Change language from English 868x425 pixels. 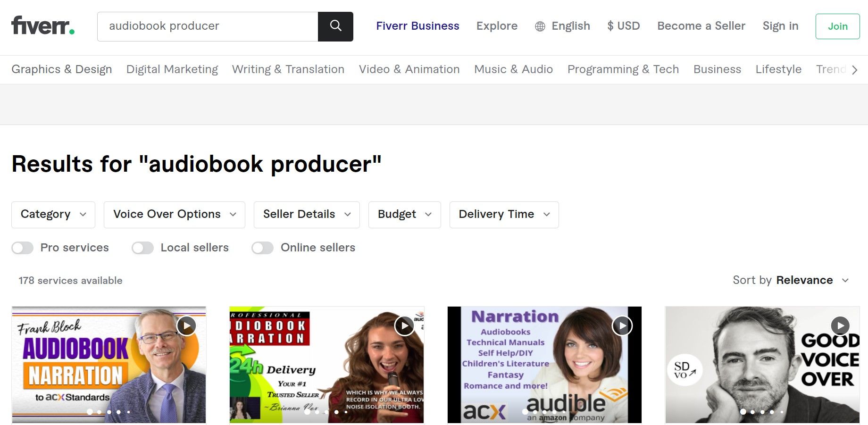[562, 26]
